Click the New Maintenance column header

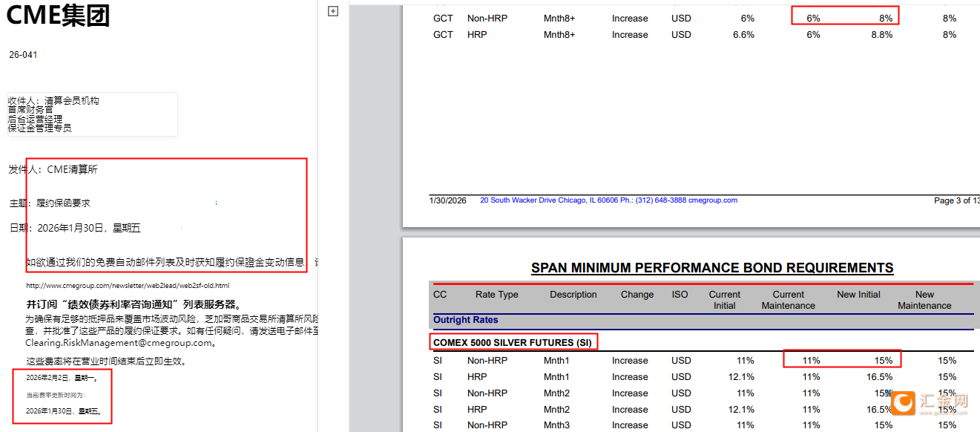coord(924,300)
